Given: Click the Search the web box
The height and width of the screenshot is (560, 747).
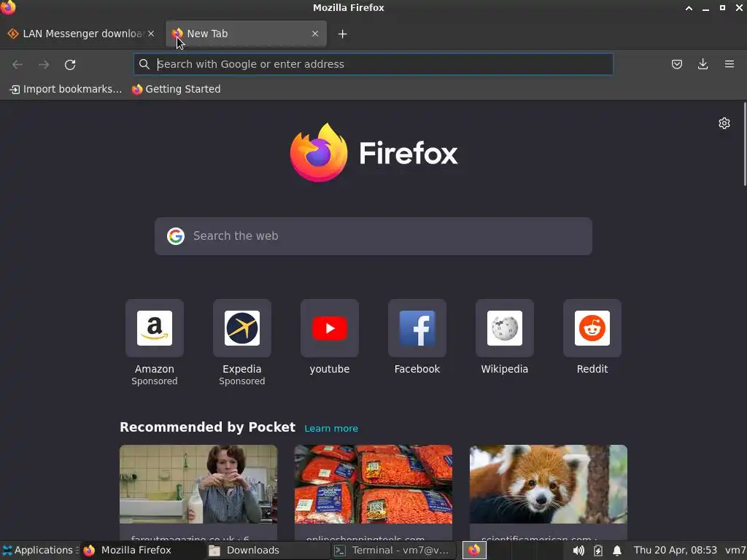Looking at the screenshot, I should tap(373, 236).
